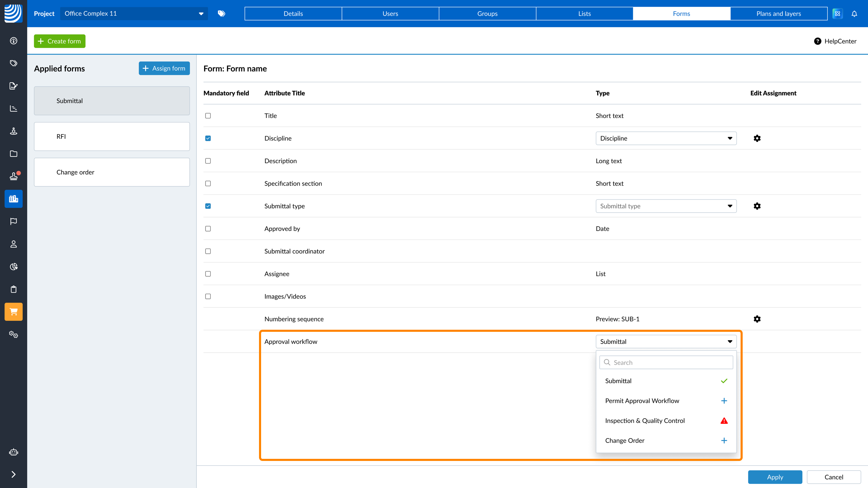Enable mandatory checkbox for Assignee
868x488 pixels.
coord(208,274)
